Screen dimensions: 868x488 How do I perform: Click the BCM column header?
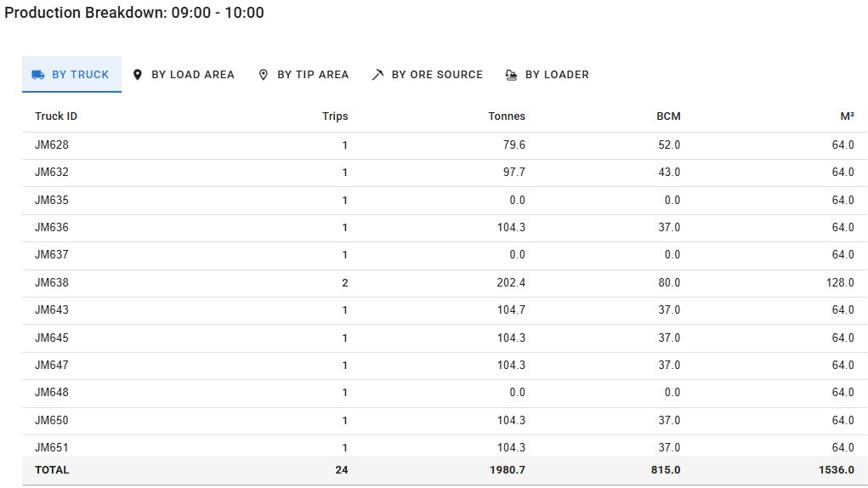tap(668, 116)
